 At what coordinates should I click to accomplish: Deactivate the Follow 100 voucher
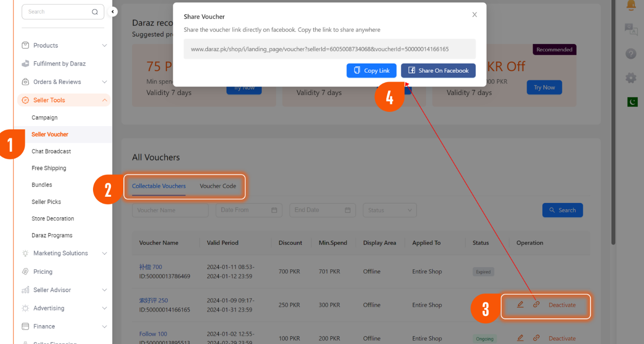562,338
